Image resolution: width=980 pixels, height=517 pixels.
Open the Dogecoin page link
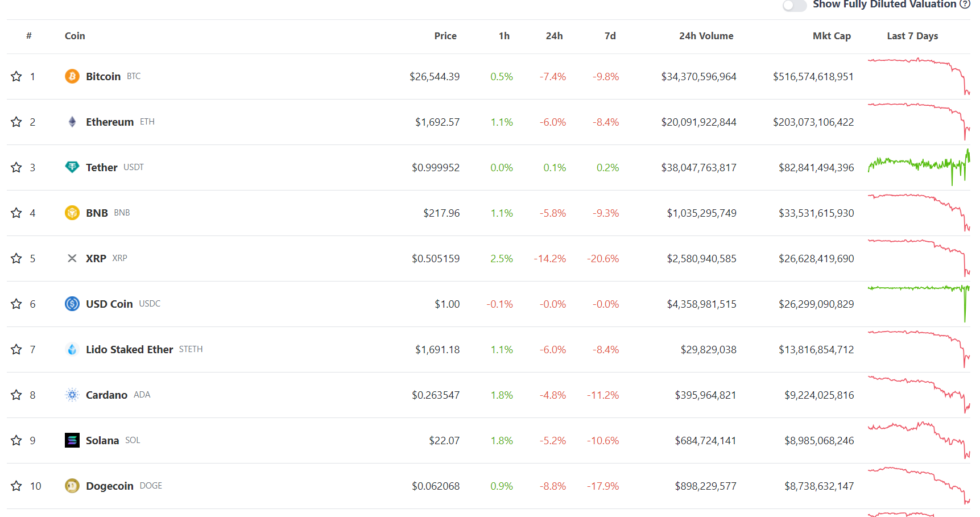[x=110, y=486]
